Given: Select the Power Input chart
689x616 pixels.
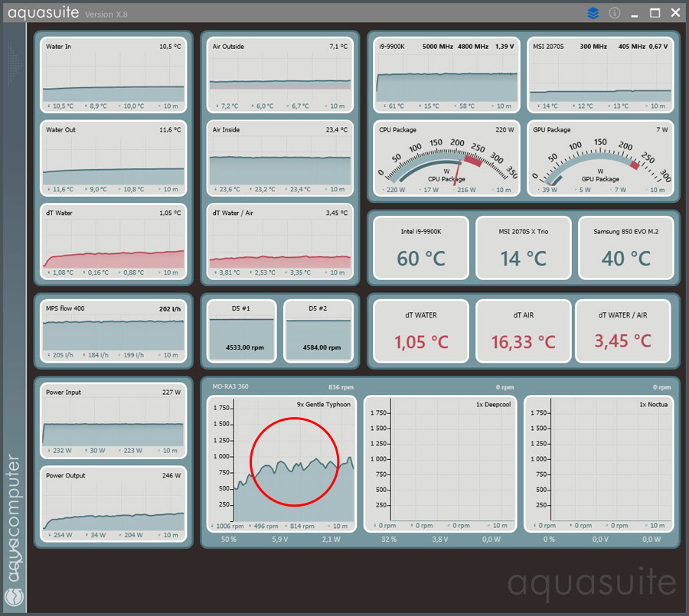Looking at the screenshot, I should coord(113,420).
